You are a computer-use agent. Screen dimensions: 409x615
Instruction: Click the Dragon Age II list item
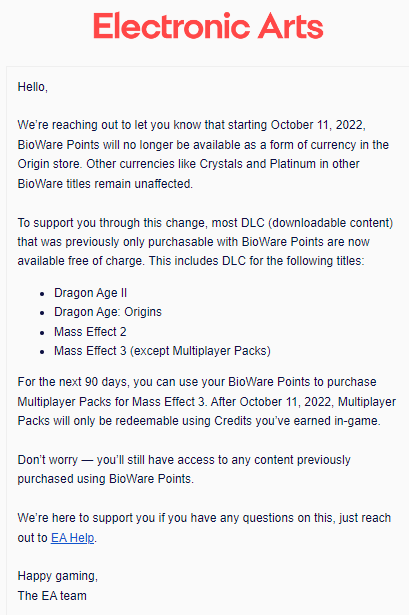[x=91, y=293]
